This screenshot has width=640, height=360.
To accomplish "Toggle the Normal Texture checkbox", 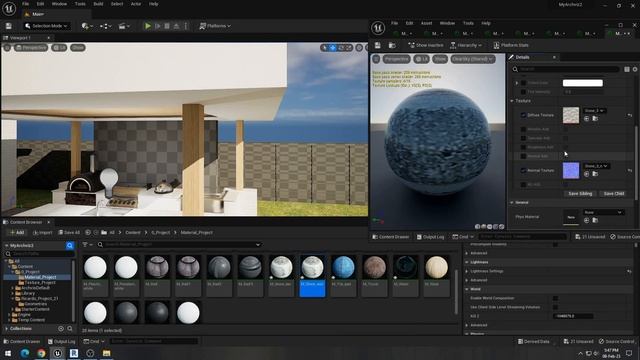I will [523, 170].
